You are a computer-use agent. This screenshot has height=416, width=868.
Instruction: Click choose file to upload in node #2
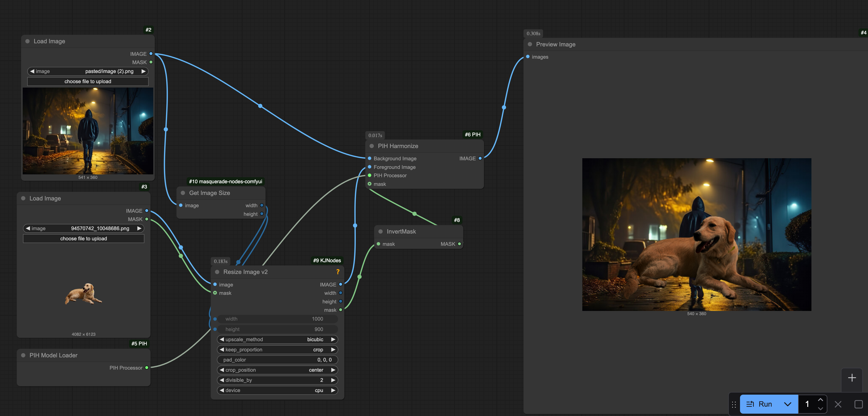click(x=88, y=81)
